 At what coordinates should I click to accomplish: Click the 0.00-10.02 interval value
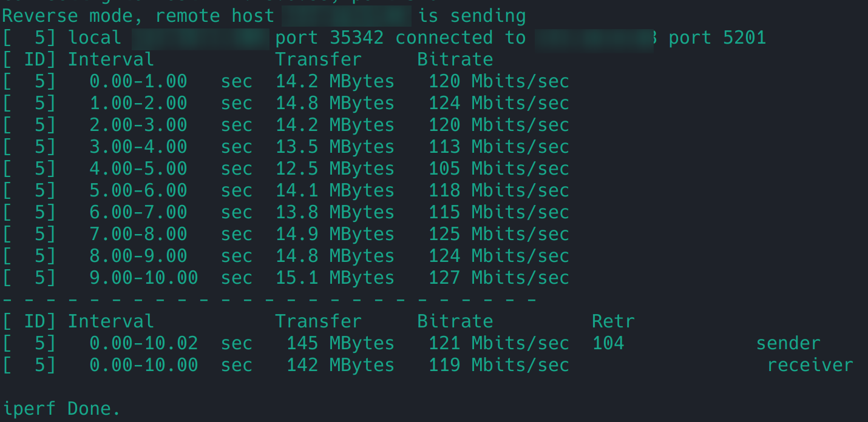(144, 343)
